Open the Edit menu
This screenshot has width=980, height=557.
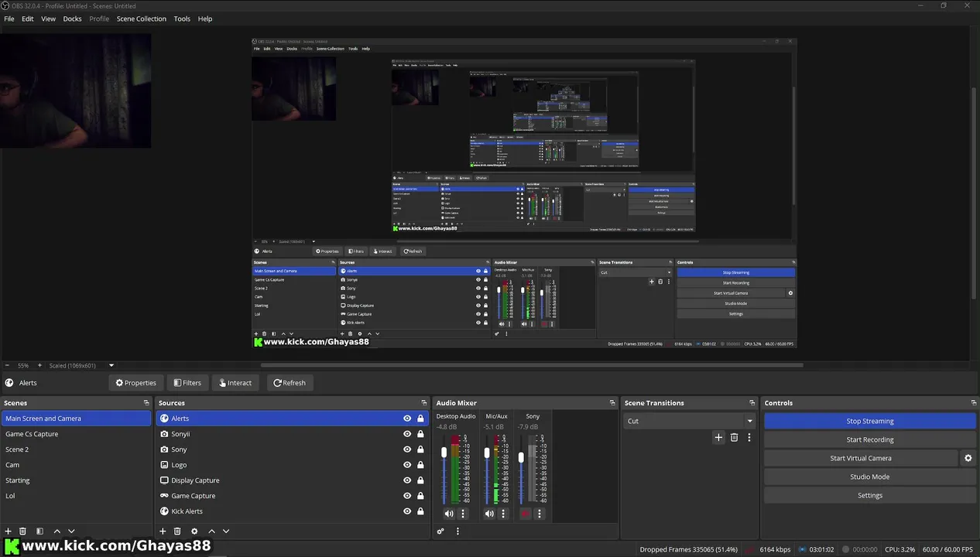[x=27, y=19]
